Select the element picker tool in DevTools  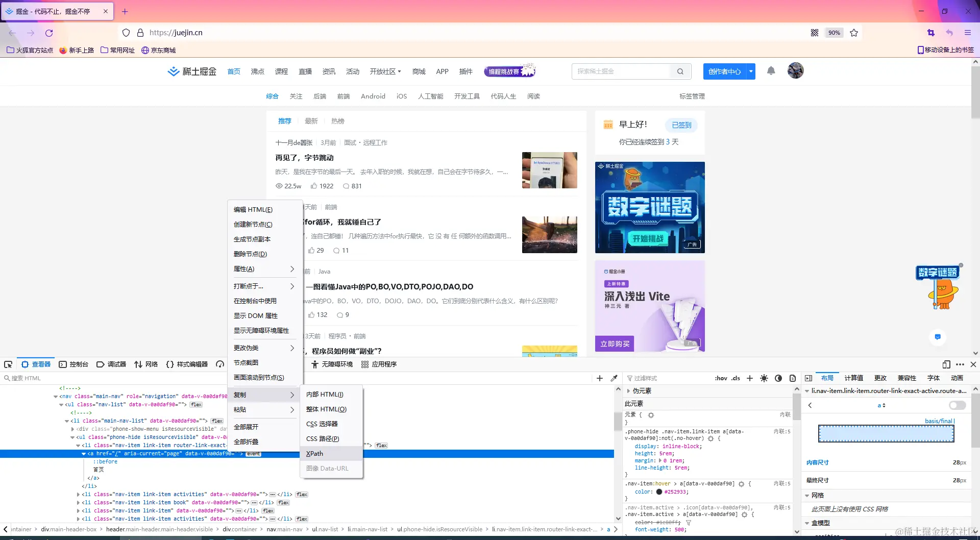pyautogui.click(x=8, y=364)
